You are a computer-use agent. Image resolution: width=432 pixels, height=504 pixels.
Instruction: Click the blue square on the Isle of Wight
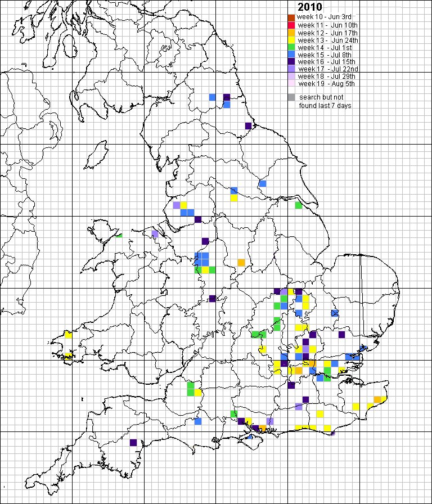click(x=250, y=437)
